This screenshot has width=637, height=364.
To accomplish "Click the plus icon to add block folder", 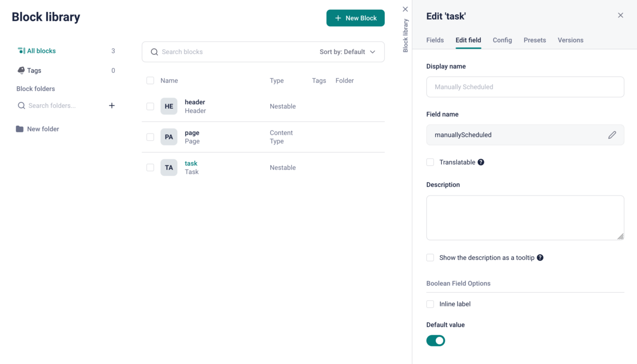I will [112, 105].
